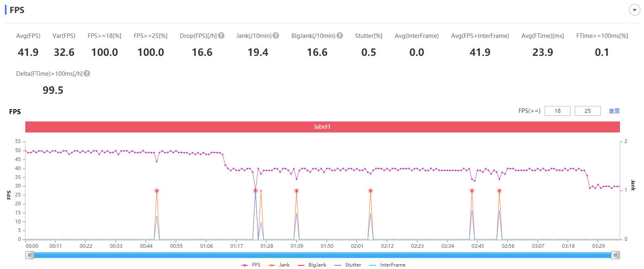Click the blue timeline range bar
Viewport: 644px width, 269px height.
pyautogui.click(x=322, y=255)
